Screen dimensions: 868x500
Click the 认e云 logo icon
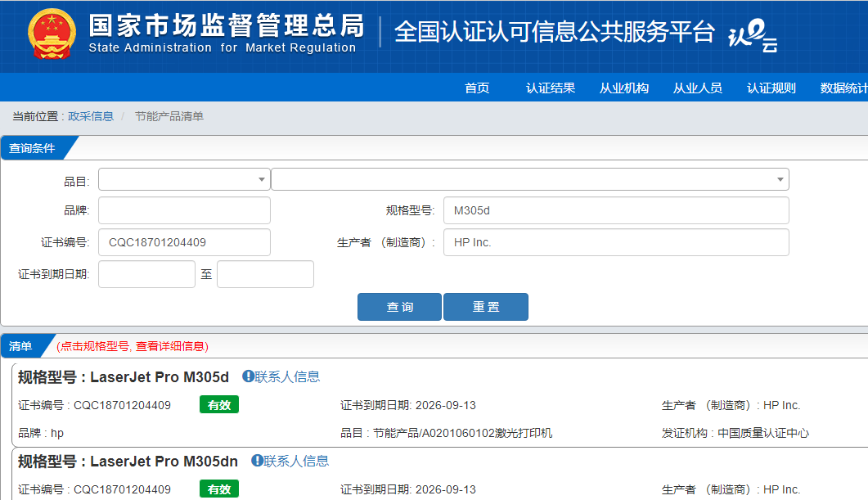(752, 35)
